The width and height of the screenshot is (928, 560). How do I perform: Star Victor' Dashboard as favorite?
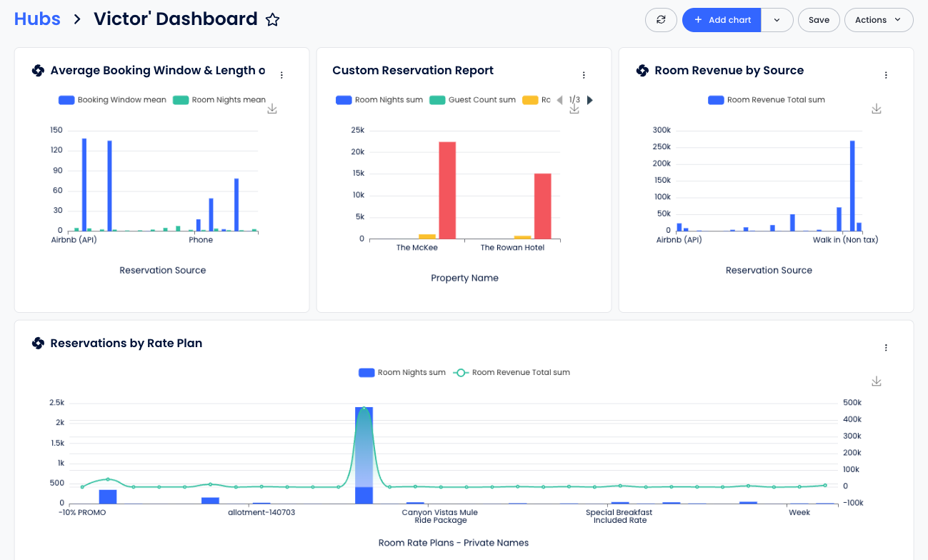pos(272,20)
